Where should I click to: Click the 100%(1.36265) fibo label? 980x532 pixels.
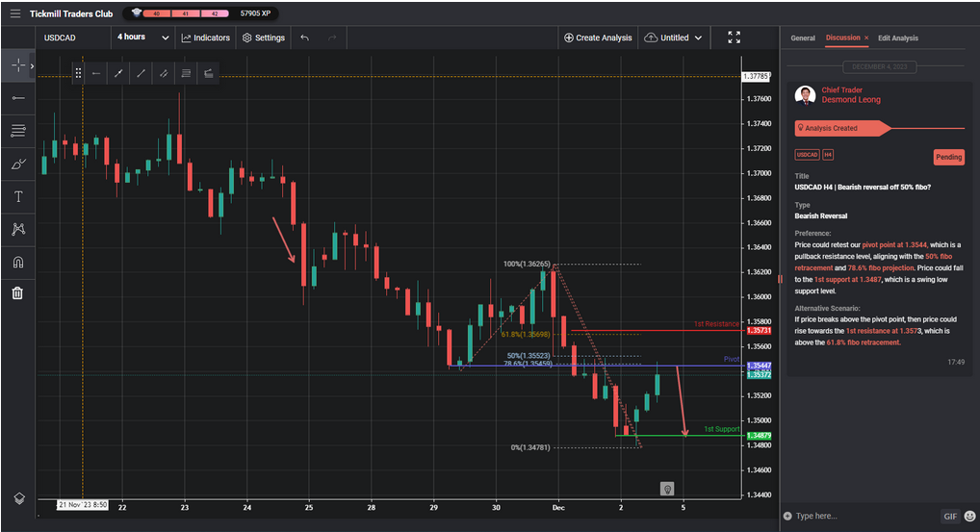point(527,265)
